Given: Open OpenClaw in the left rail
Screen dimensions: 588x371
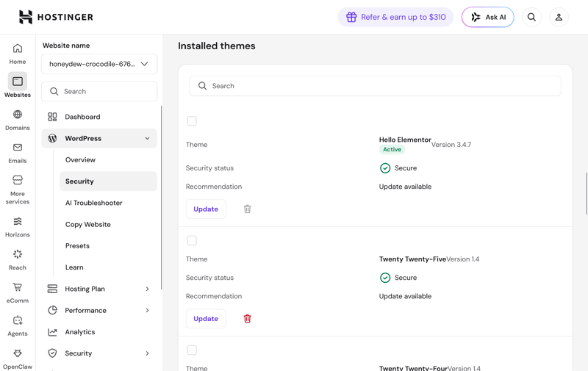Looking at the screenshot, I should pyautogui.click(x=18, y=359).
